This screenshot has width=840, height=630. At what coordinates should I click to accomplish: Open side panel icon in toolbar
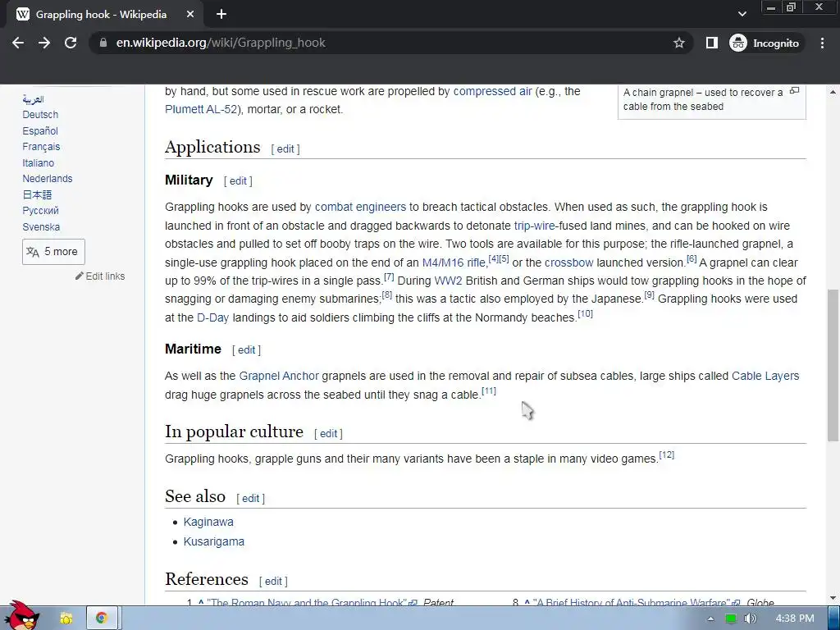pos(711,43)
